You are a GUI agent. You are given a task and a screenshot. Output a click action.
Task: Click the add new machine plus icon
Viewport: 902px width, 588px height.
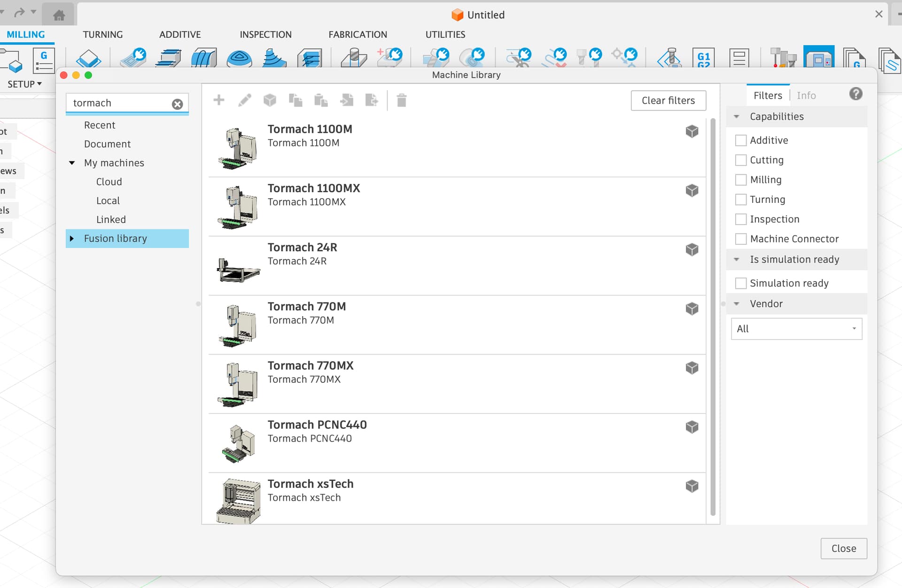[x=218, y=100]
